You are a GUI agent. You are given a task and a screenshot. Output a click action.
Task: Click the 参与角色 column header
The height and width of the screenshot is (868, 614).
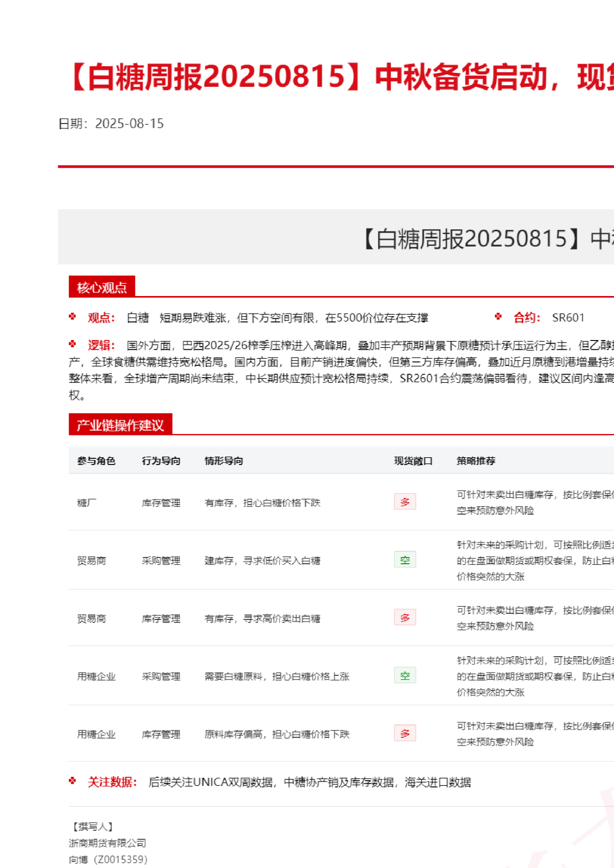point(96,461)
